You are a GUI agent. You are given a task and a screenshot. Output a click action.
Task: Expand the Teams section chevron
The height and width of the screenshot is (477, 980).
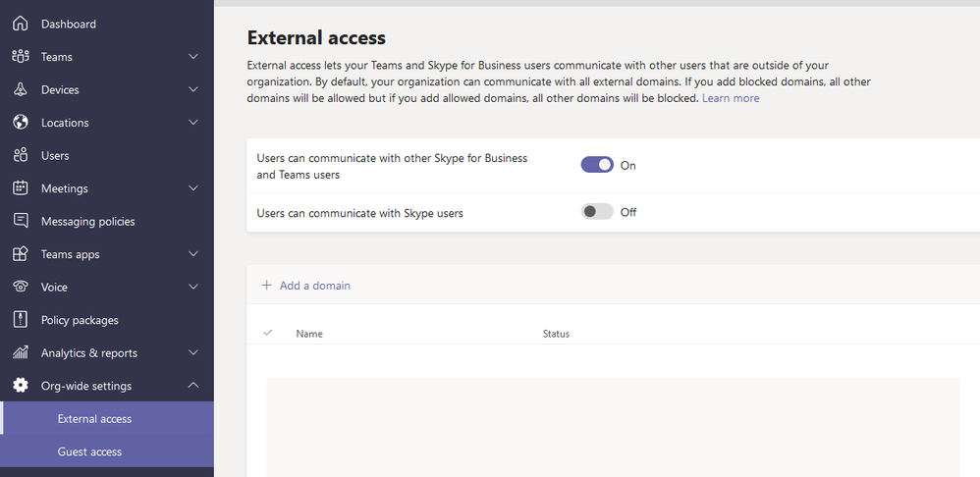[193, 57]
